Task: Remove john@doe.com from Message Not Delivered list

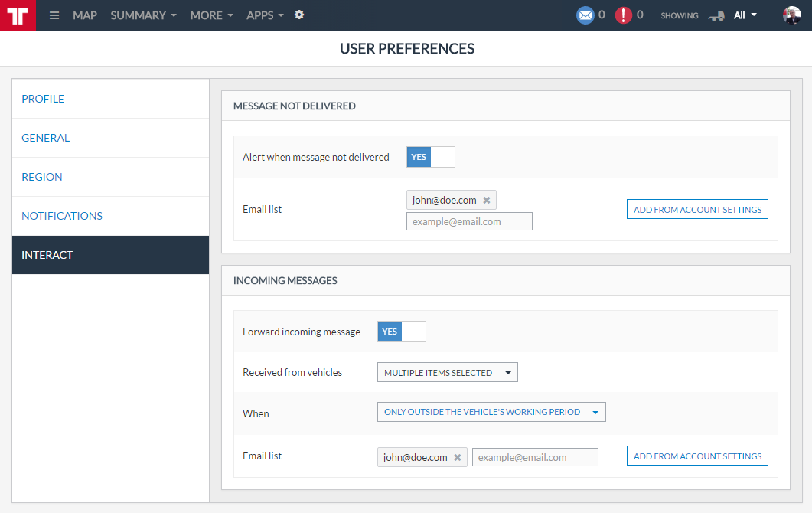Action: [x=486, y=201]
